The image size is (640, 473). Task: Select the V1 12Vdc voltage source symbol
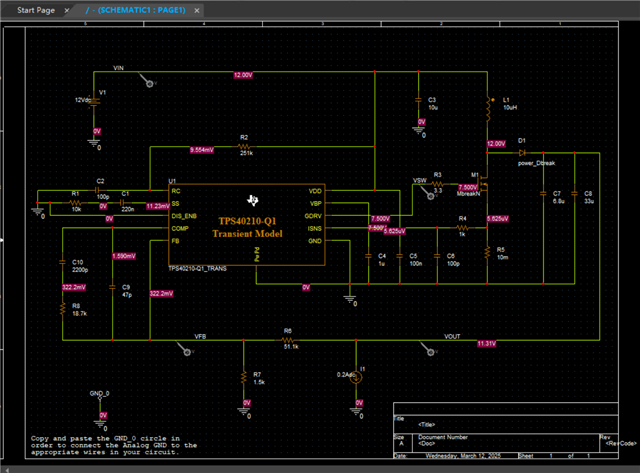tap(94, 102)
